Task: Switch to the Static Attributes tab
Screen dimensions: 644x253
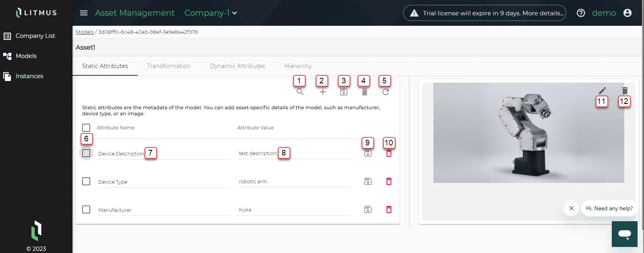Action: click(x=105, y=66)
